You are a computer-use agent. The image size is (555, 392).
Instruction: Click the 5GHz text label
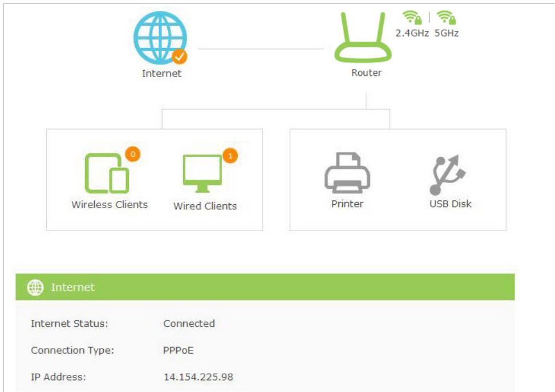pos(447,33)
